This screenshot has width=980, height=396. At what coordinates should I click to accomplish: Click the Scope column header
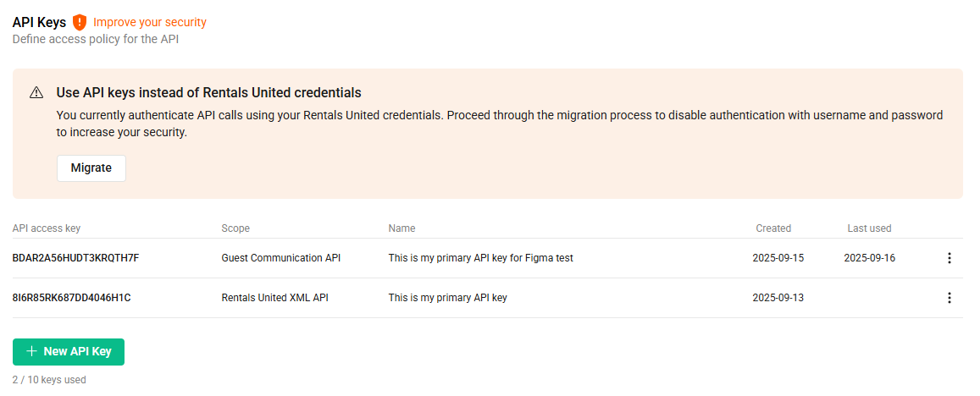(235, 228)
